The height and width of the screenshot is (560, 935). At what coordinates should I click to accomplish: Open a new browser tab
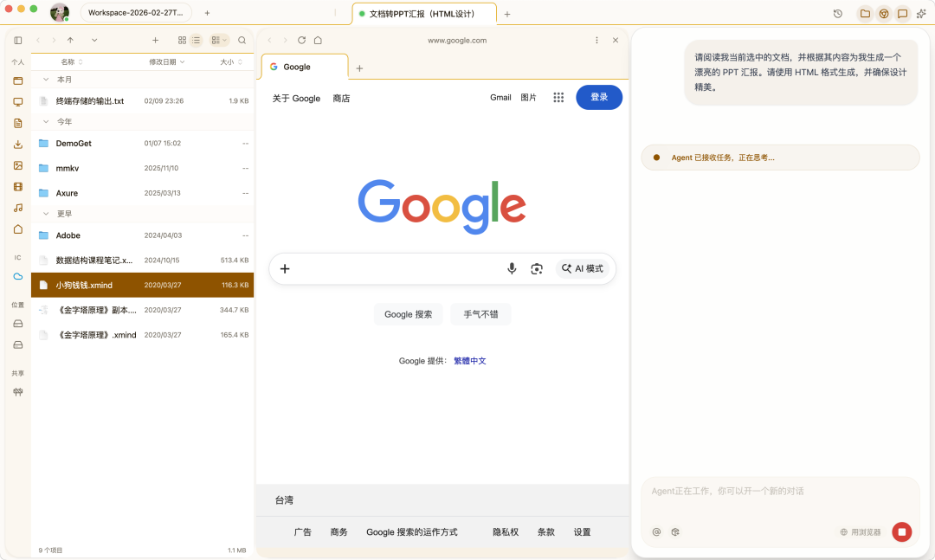tap(359, 68)
